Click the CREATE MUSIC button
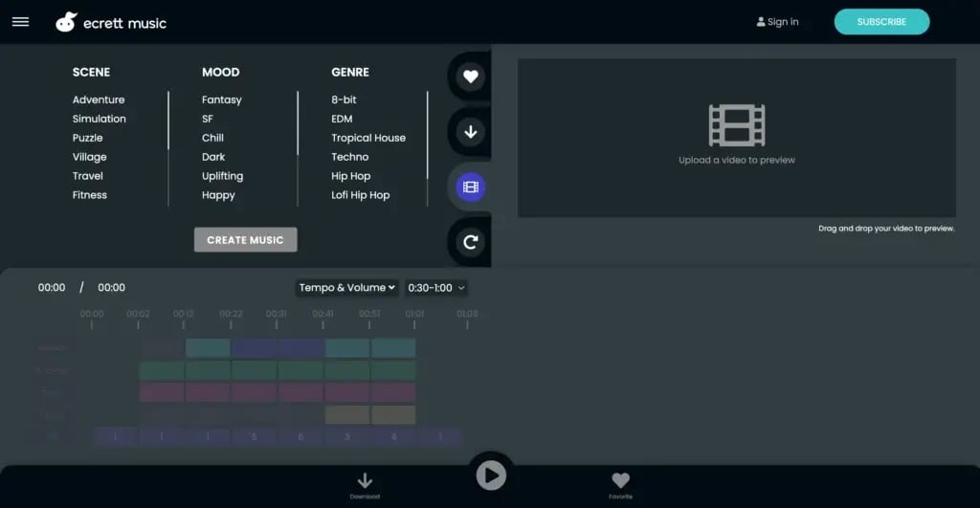The image size is (980, 508). 245,239
